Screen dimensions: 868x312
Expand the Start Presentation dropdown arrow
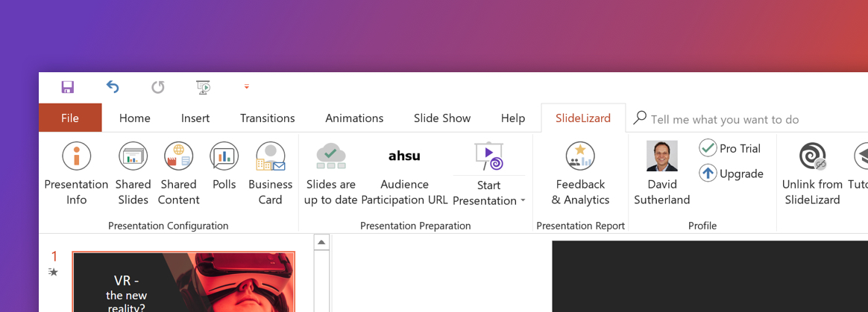523,201
